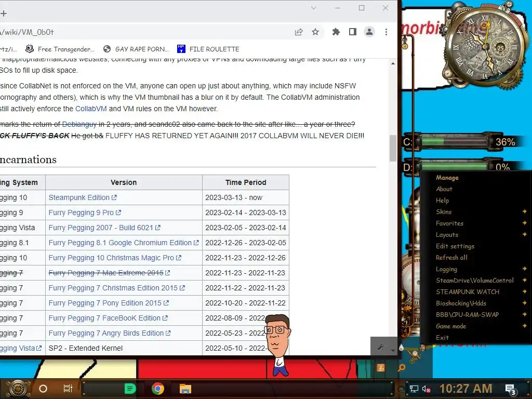The width and height of the screenshot is (532, 399).
Task: Open File Explorer from the taskbar
Action: point(185,389)
